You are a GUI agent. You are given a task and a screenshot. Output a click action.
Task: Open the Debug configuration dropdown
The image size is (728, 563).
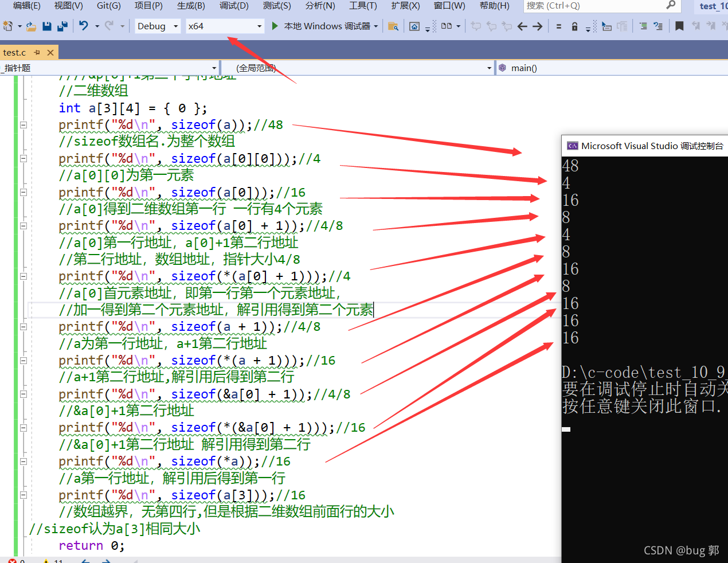click(158, 26)
